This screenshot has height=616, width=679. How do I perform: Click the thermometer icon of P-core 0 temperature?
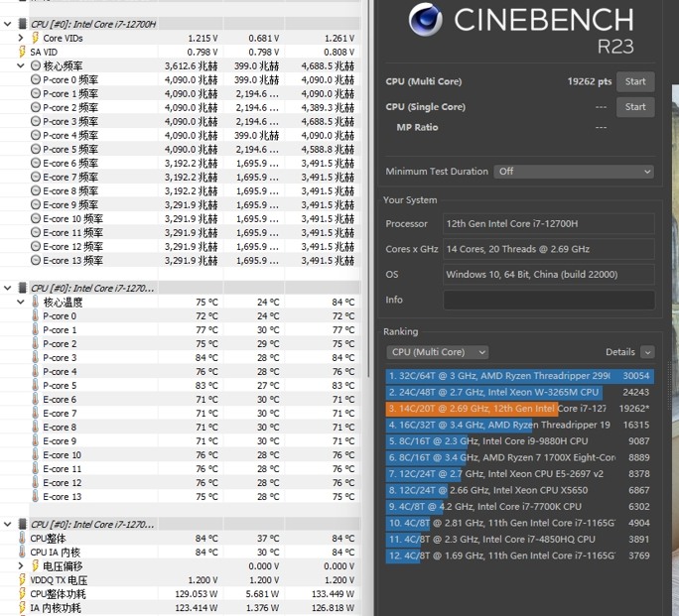[35, 315]
